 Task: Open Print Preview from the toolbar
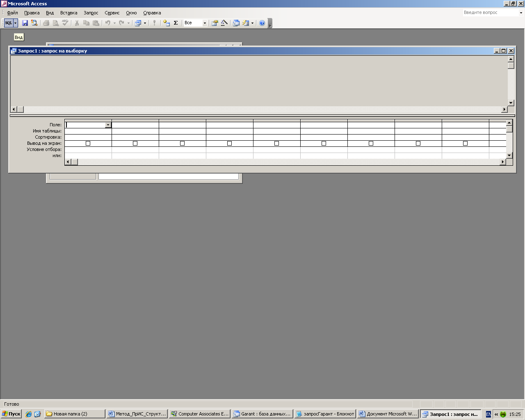point(56,23)
